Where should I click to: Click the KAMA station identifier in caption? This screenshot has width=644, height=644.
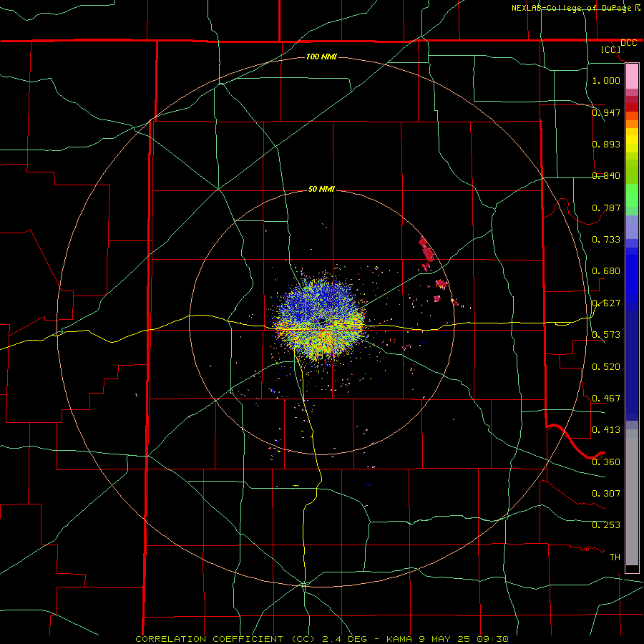pos(399,639)
